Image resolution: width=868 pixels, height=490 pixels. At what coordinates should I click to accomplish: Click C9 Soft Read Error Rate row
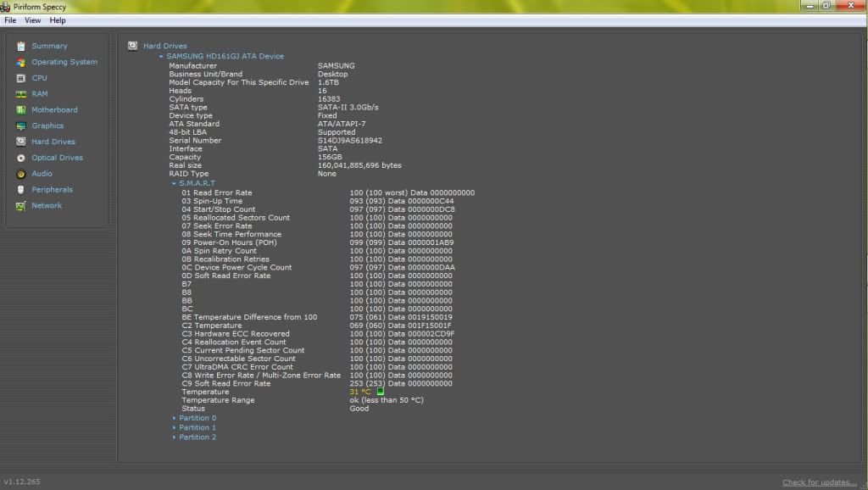click(x=317, y=384)
